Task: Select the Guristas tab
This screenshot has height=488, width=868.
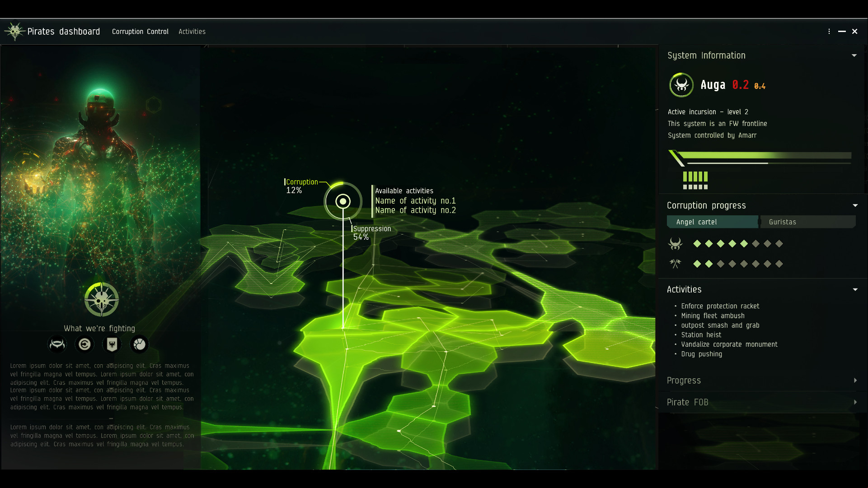Action: [808, 222]
